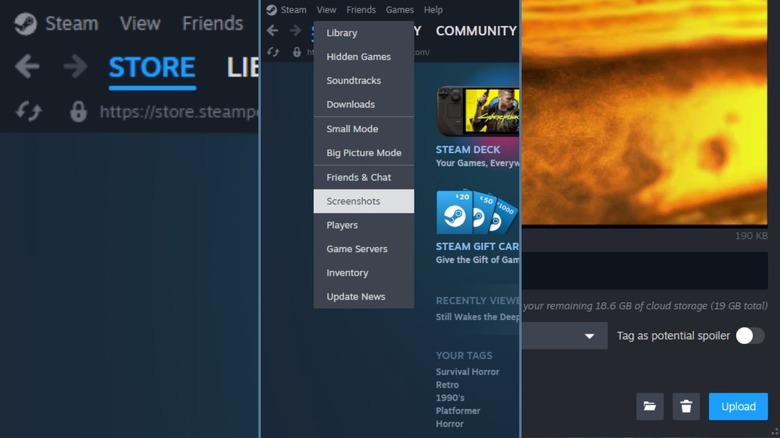Click the large padlock security icon
The height and width of the screenshot is (438, 780).
click(x=78, y=111)
